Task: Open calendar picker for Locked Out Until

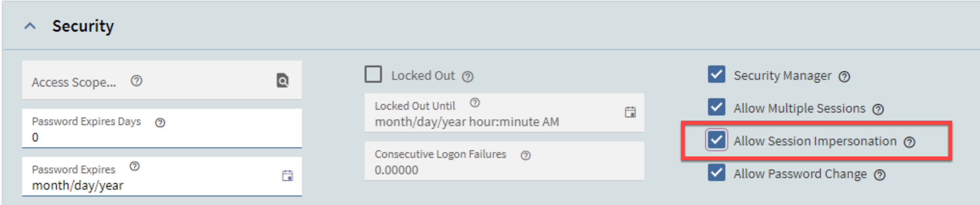Action: tap(630, 112)
